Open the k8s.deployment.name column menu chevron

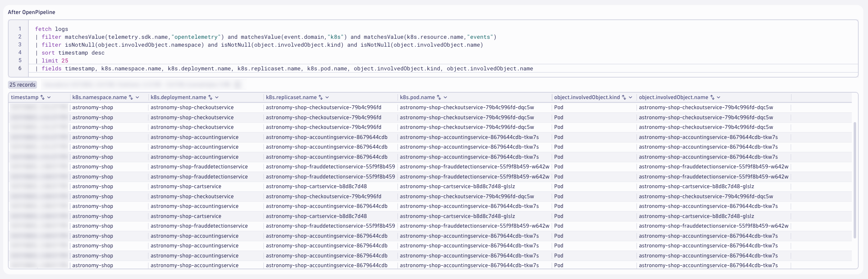(217, 97)
